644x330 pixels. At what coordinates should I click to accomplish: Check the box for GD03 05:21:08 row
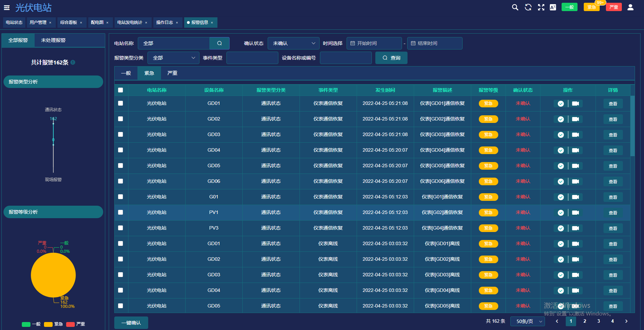[120, 134]
